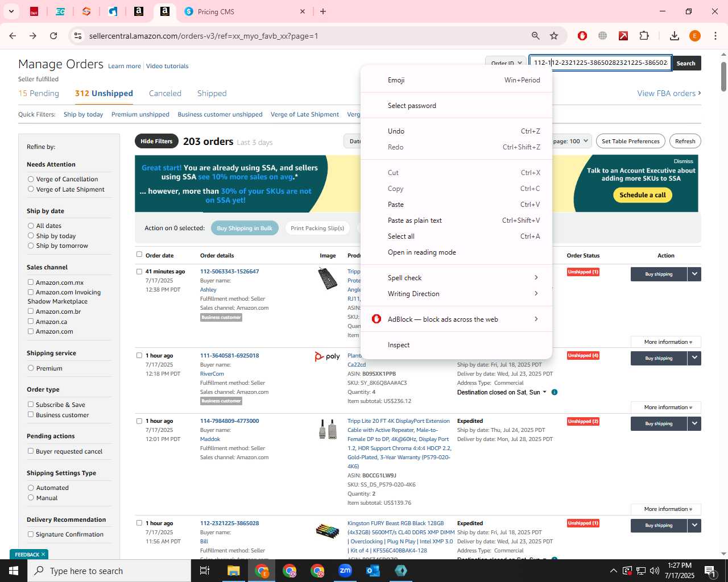Viewport: 728px width, 582px height.
Task: Check the Amazon.ca sales channel
Action: (x=31, y=321)
